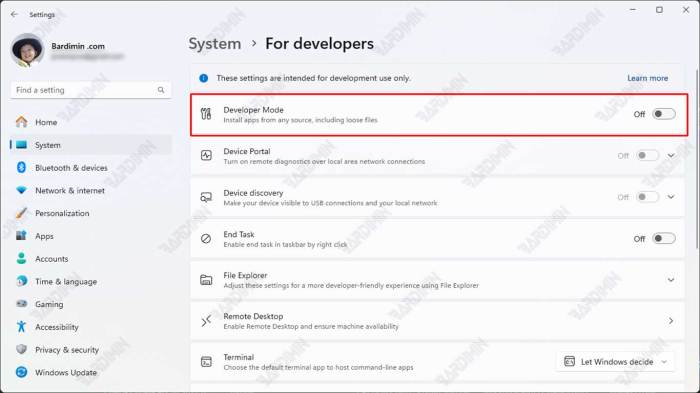The width and height of the screenshot is (700, 393).
Task: Click System in the breadcrumb
Action: (215, 44)
